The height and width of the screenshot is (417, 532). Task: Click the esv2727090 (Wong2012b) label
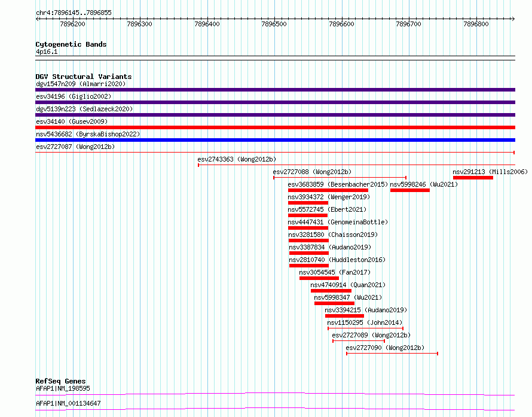point(385,348)
